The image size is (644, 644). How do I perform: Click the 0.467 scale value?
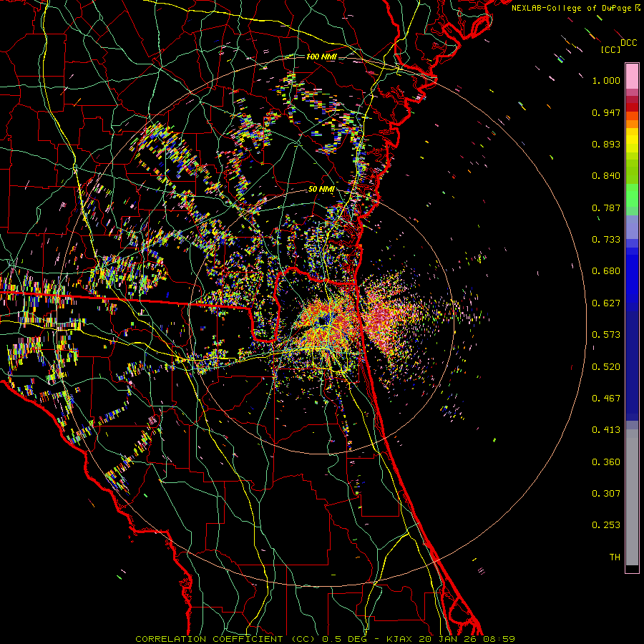coord(606,399)
